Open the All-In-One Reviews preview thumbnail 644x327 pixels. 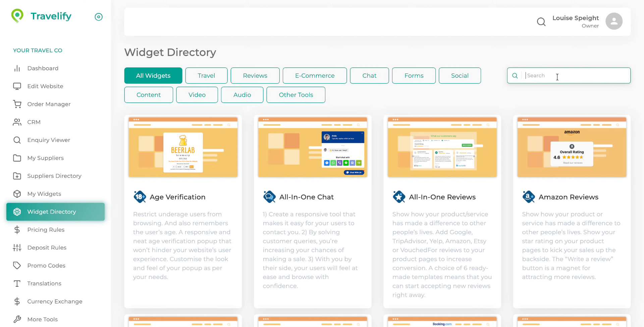coord(442,147)
